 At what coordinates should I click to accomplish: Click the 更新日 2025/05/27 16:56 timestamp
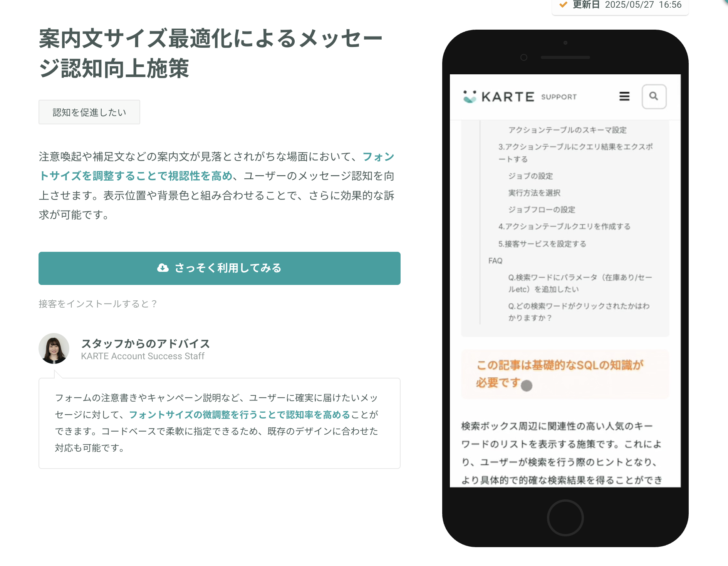click(x=627, y=5)
